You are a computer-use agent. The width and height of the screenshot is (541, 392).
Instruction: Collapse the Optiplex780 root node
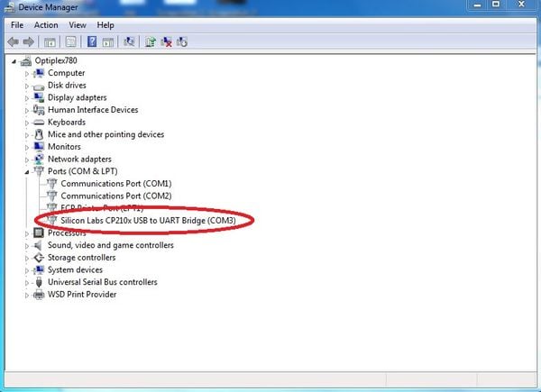(14, 60)
